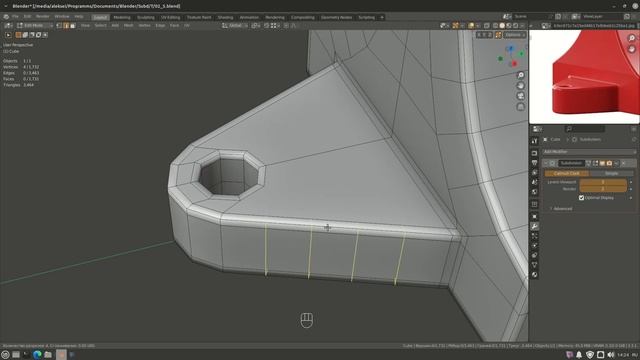Open the Window menu

[x=62, y=17]
